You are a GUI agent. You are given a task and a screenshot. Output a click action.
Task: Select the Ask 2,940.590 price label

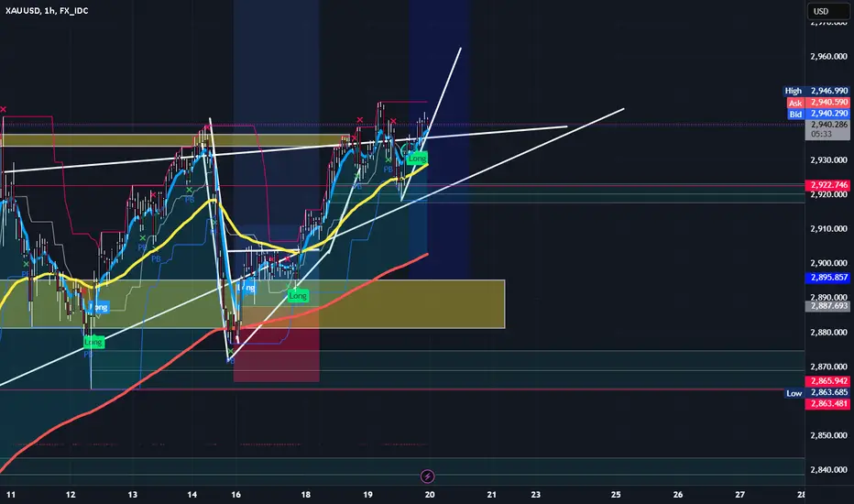pos(817,103)
